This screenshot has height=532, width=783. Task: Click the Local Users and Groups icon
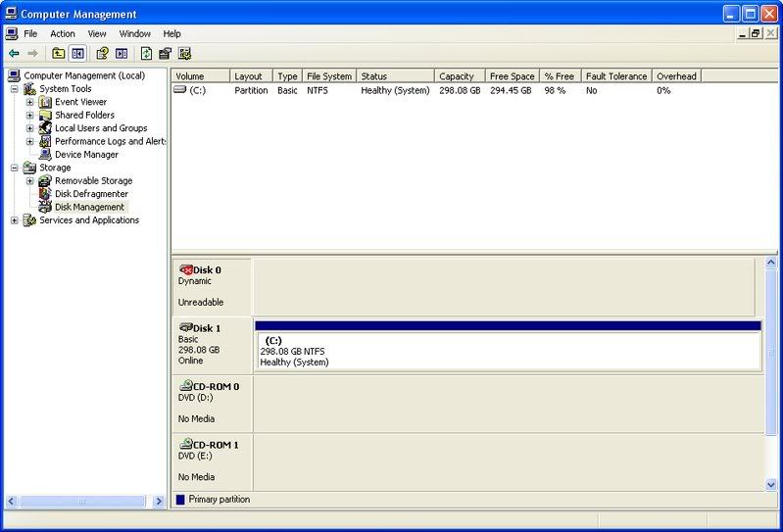pyautogui.click(x=45, y=127)
